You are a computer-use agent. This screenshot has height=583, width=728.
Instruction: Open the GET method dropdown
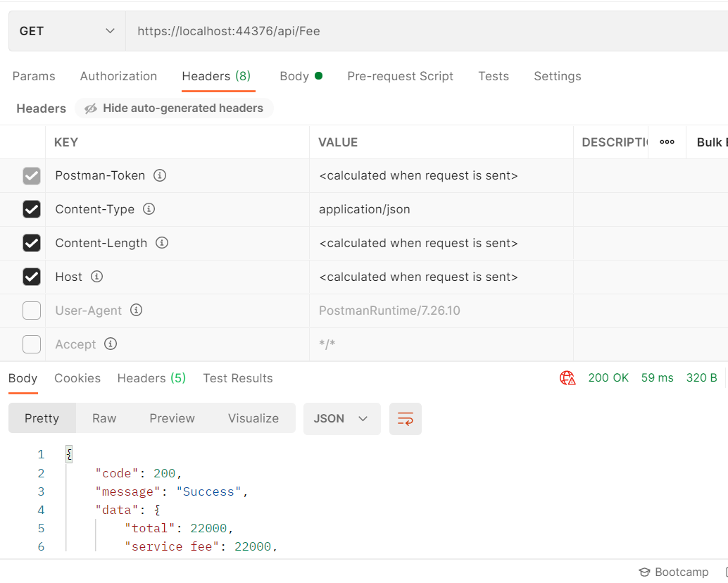pos(67,31)
